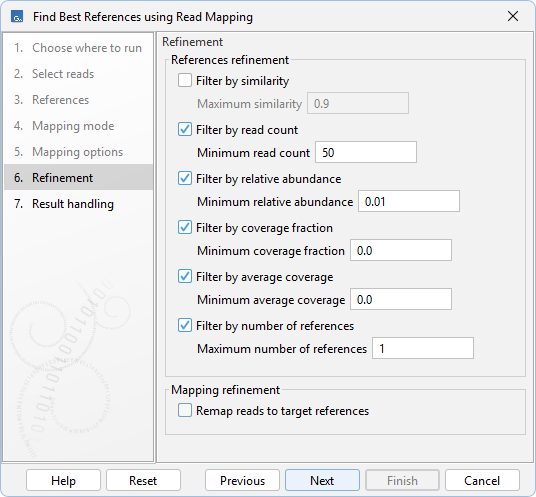
Task: Go to step 7 Result handling
Action: point(78,204)
